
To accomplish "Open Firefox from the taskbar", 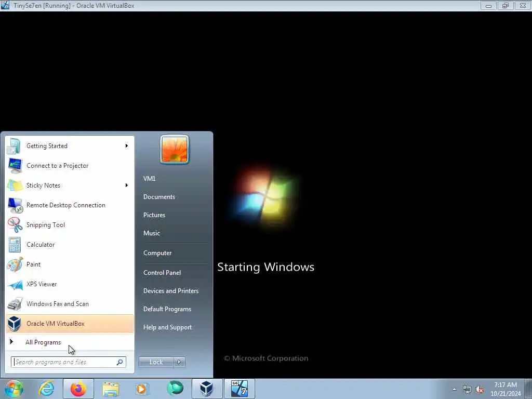I will click(x=78, y=389).
